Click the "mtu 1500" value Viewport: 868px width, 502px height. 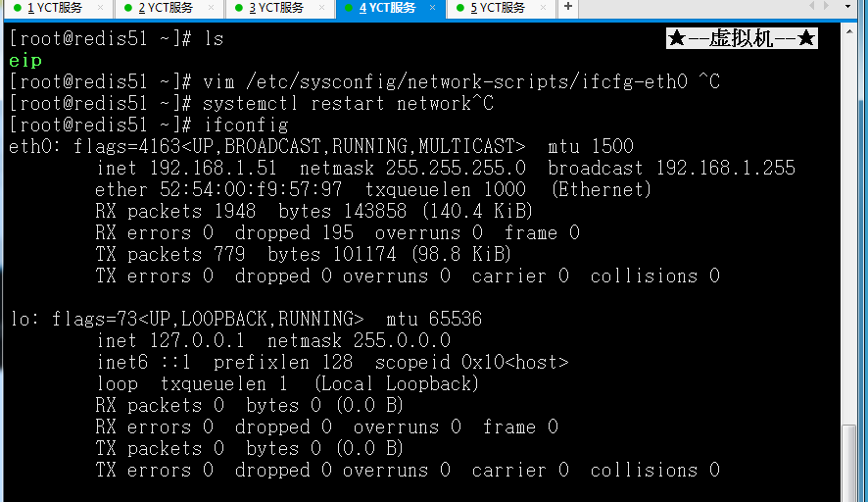point(591,147)
